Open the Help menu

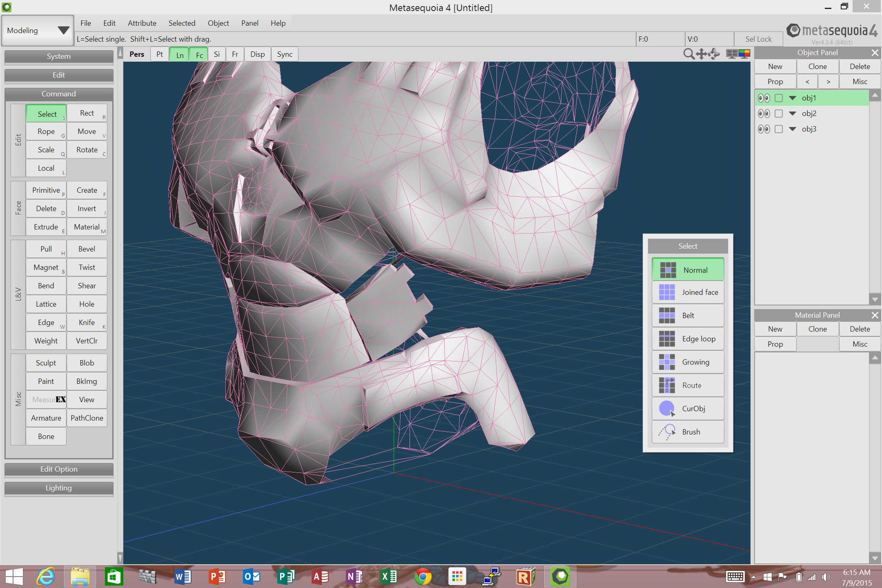coord(278,23)
